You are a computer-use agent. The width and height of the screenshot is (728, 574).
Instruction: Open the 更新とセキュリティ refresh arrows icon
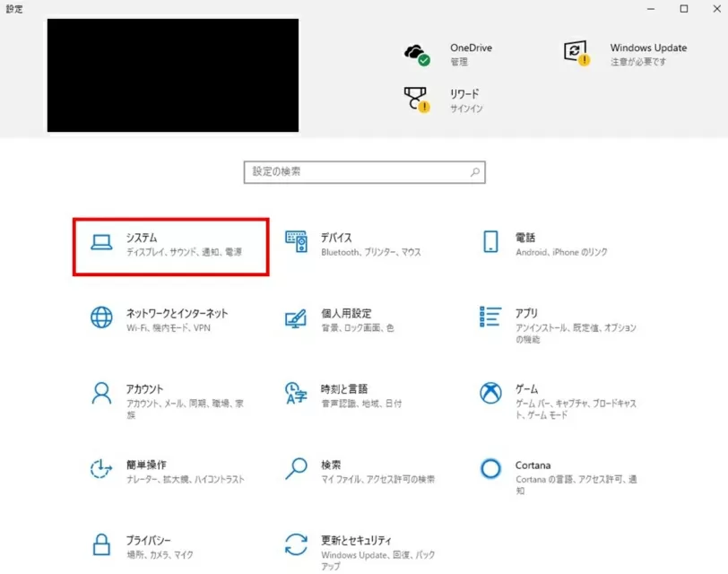click(x=296, y=544)
